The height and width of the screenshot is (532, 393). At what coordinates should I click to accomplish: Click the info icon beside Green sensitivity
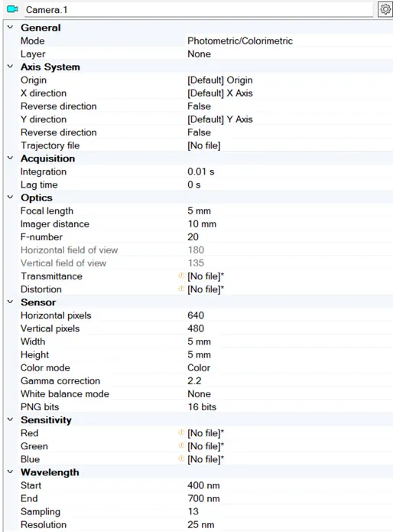click(181, 446)
